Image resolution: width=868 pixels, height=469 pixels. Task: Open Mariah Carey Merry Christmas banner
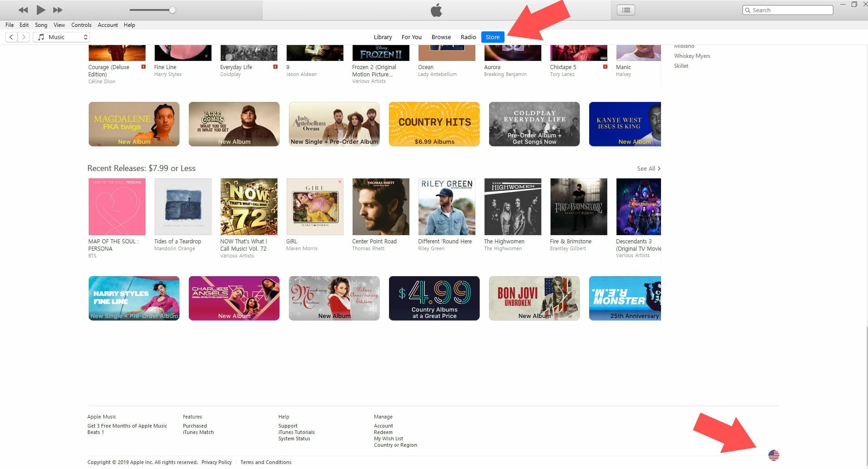334,298
